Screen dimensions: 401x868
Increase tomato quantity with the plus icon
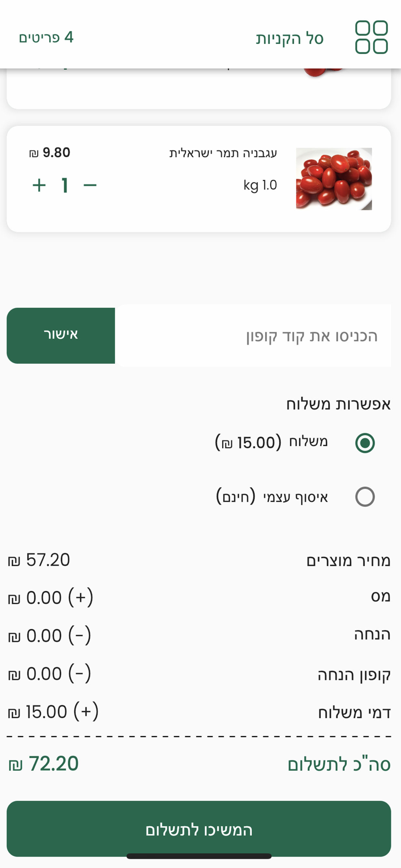[39, 185]
